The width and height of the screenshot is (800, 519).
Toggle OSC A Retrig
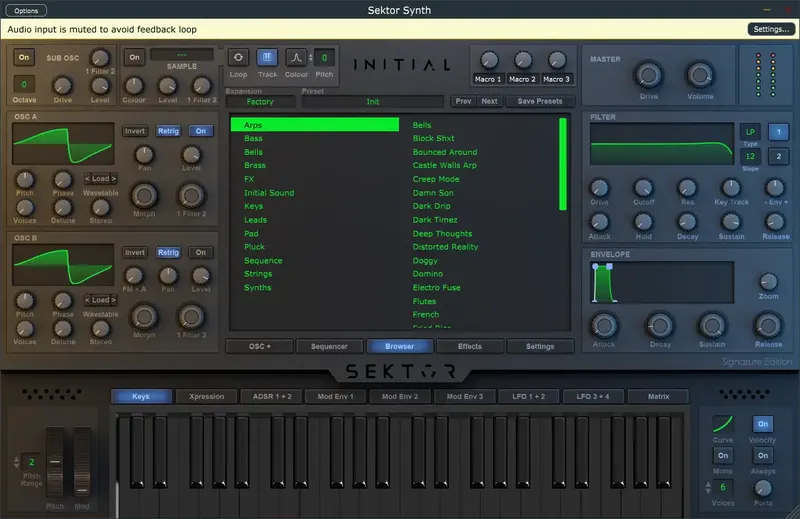168,131
